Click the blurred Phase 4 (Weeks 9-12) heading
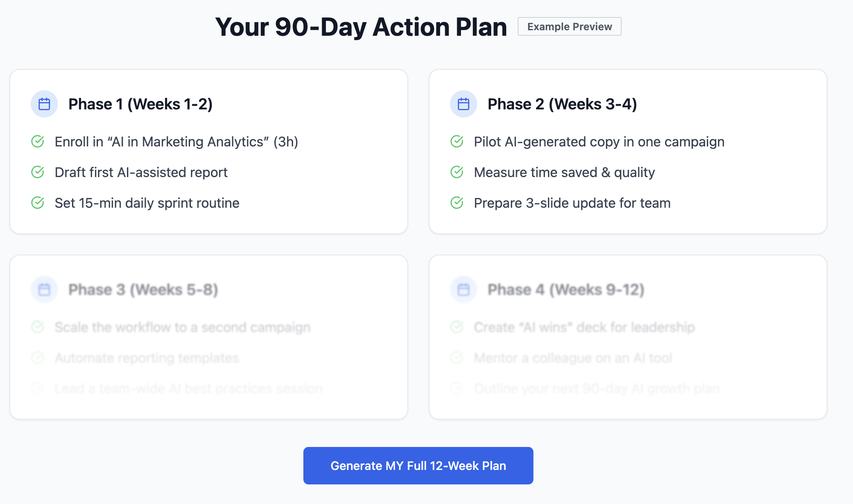The width and height of the screenshot is (853, 504). (565, 289)
